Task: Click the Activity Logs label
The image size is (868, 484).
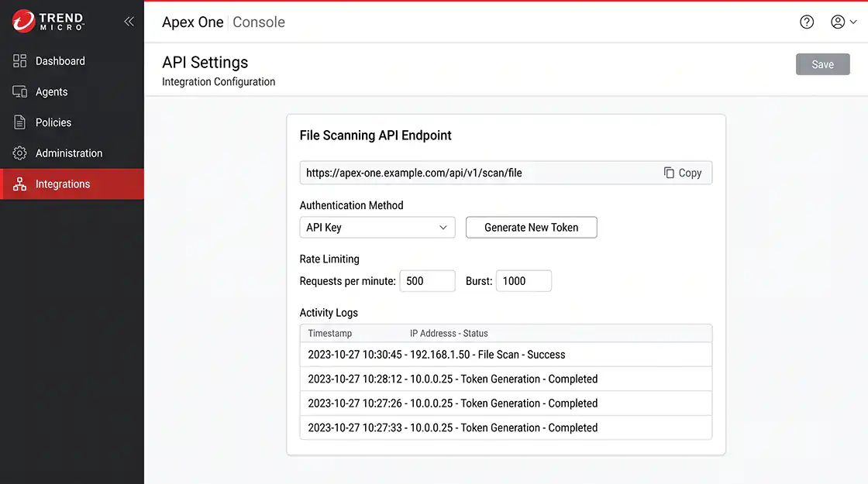Action: pos(329,313)
